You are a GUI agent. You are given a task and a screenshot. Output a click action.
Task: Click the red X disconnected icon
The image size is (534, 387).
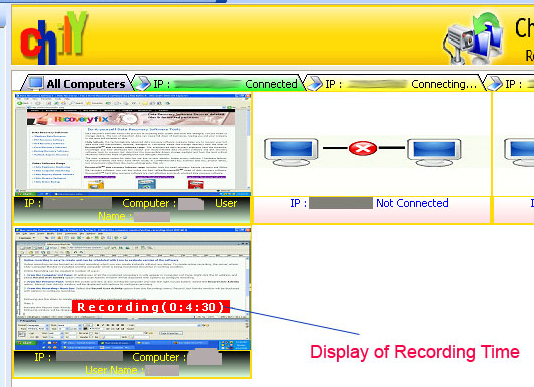click(363, 149)
